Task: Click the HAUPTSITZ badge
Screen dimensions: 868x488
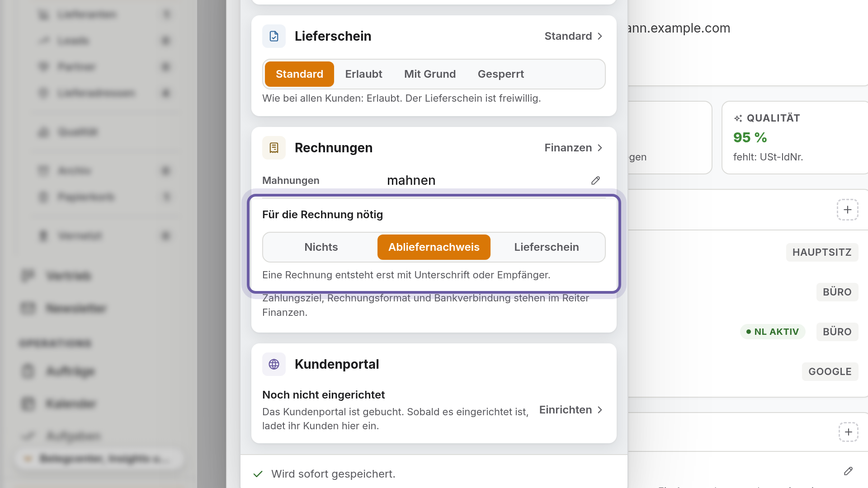Action: point(822,252)
